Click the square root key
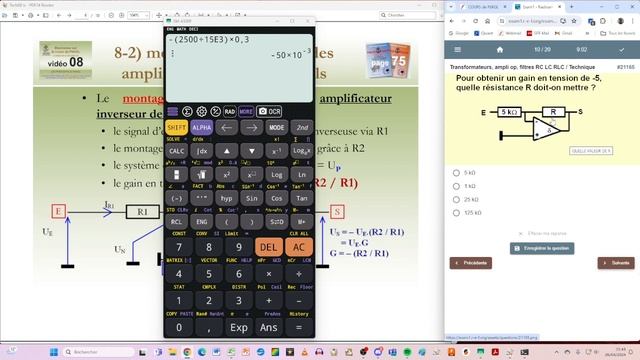Image resolution: width=640 pixels, height=360 pixels. pyautogui.click(x=202, y=175)
